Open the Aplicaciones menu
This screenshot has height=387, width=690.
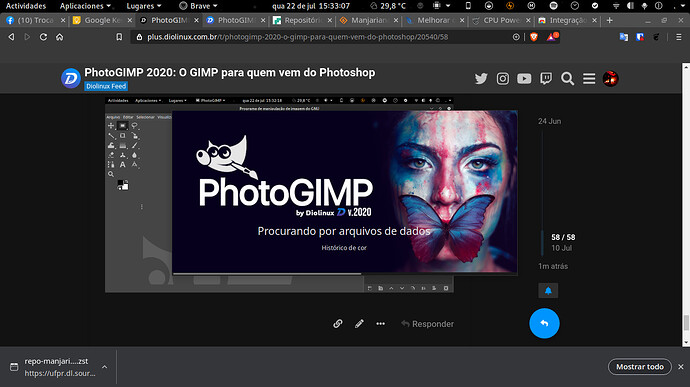click(x=85, y=6)
